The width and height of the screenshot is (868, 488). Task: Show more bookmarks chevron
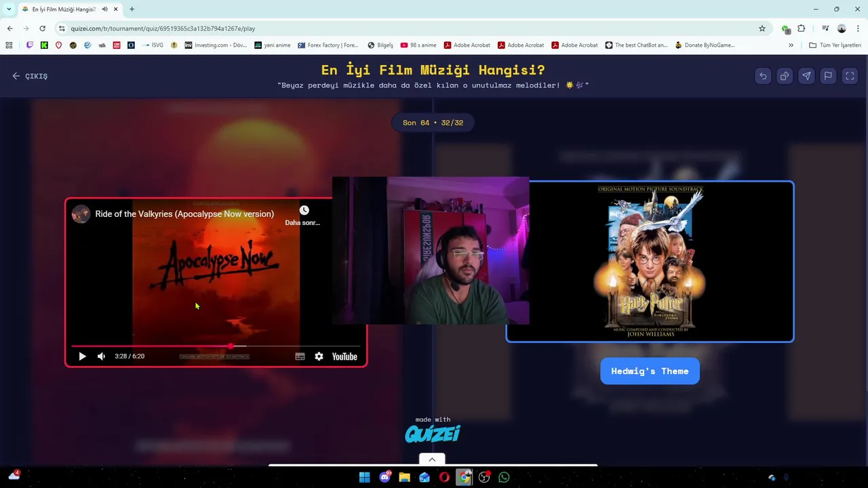791,45
